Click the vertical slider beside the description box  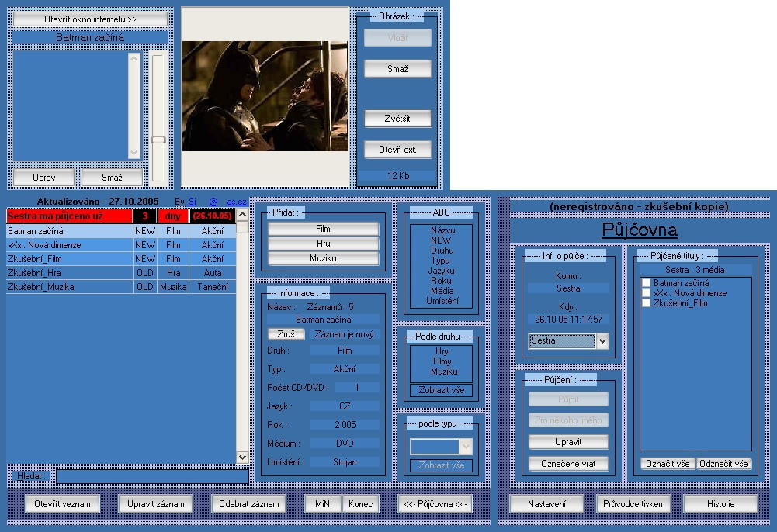pos(158,118)
